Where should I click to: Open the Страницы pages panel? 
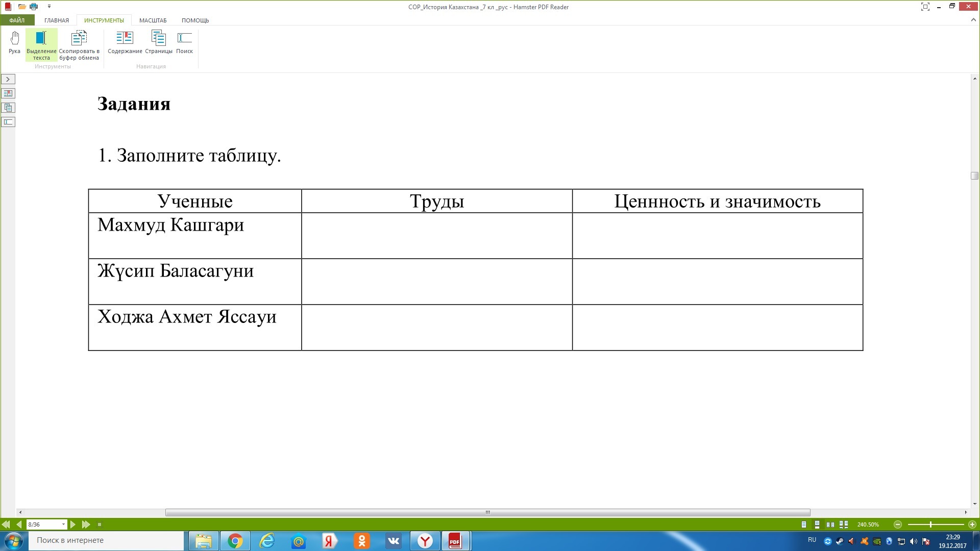pyautogui.click(x=158, y=42)
